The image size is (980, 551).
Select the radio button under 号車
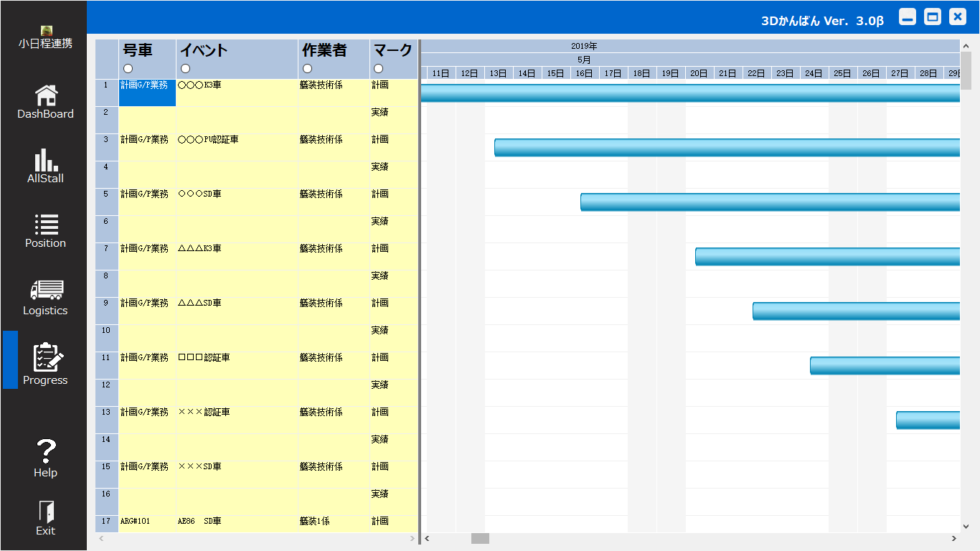128,69
